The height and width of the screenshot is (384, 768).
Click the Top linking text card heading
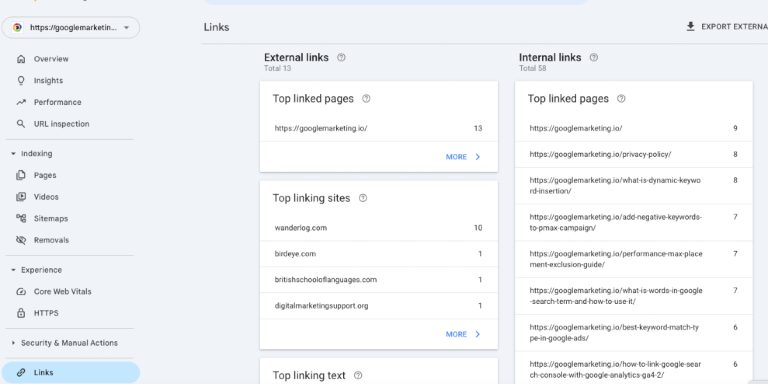tap(309, 375)
